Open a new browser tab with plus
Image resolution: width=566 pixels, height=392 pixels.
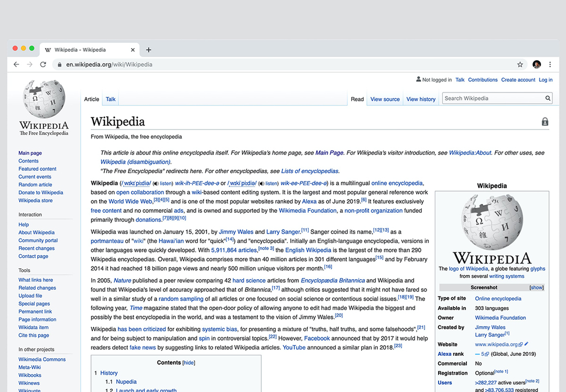point(149,50)
